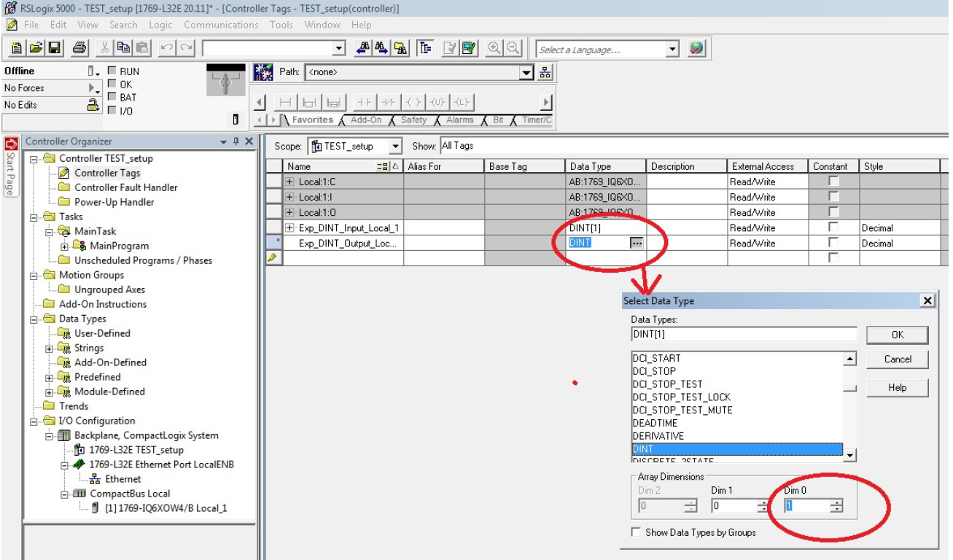The width and height of the screenshot is (953, 560).
Task: Expand the Exp_DINT_Input_Local_1 tag
Action: click(x=290, y=227)
